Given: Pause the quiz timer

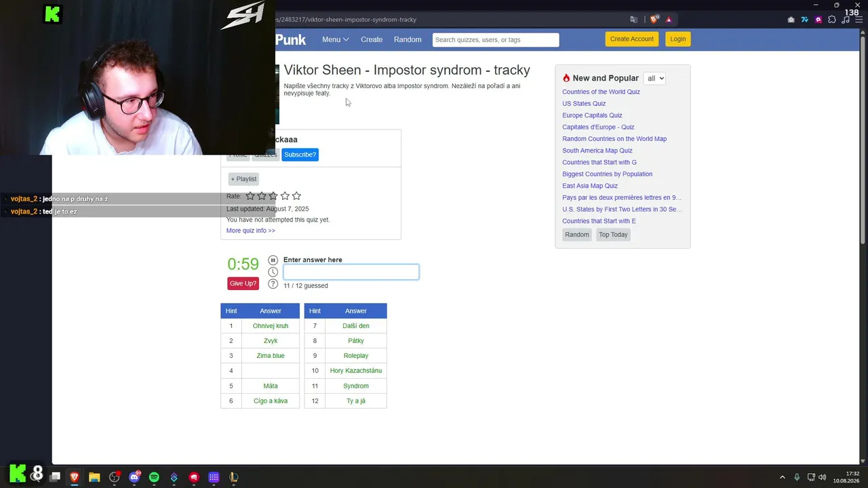Looking at the screenshot, I should (273, 260).
